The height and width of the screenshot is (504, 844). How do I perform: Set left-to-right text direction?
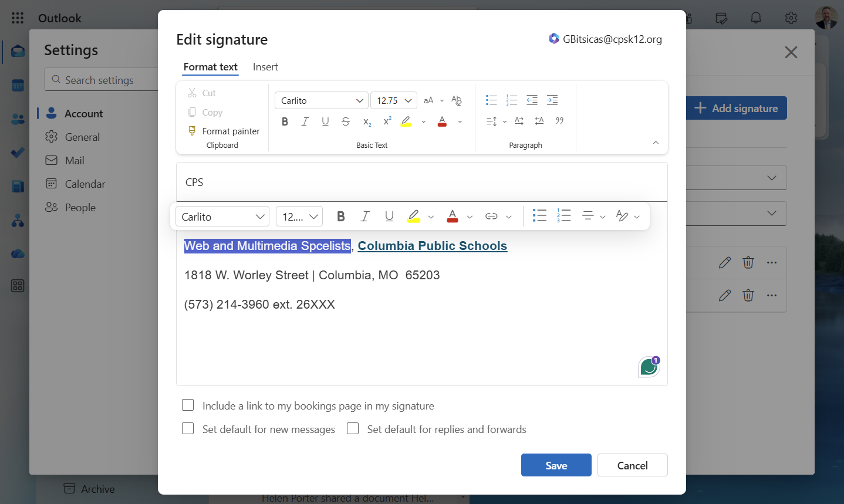coord(519,121)
